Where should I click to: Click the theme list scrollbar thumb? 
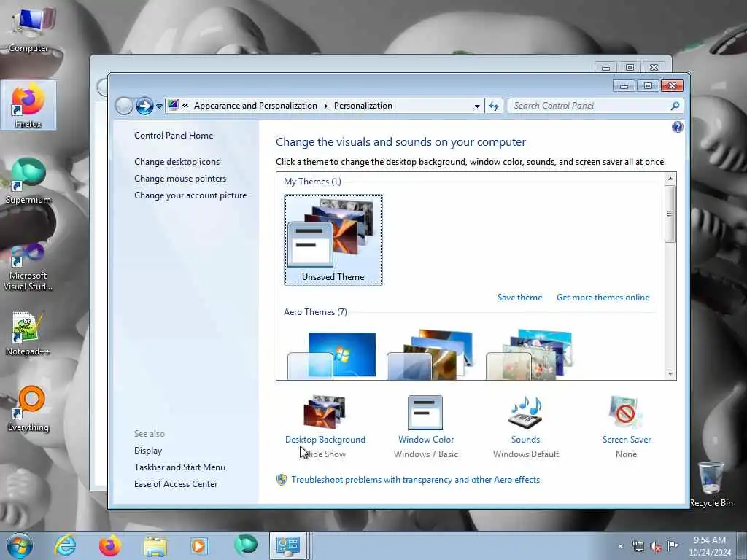point(670,214)
